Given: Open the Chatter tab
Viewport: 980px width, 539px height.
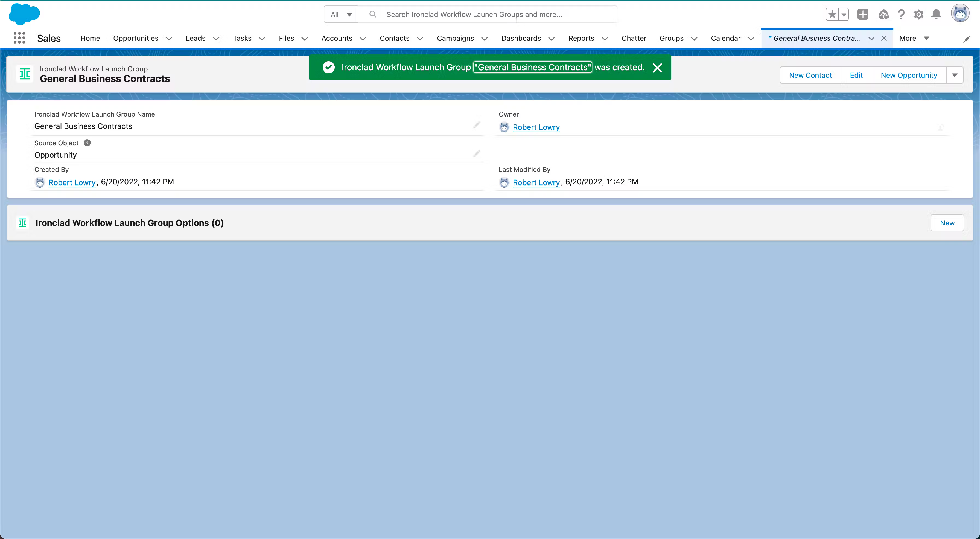Looking at the screenshot, I should click(634, 38).
